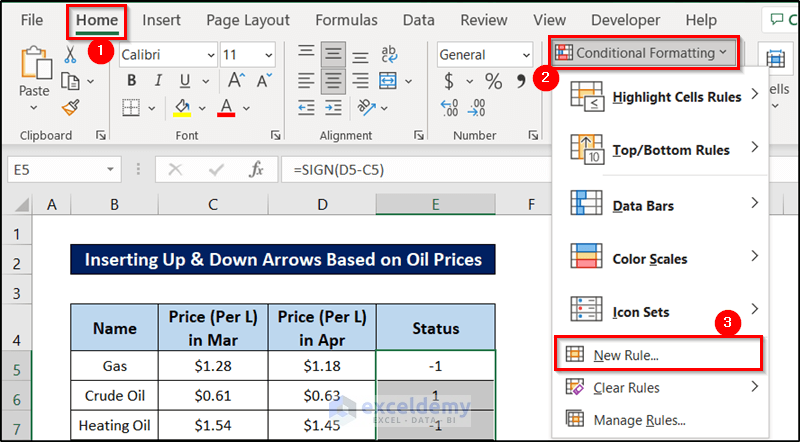Open the Paste options dropdown arrow
This screenshot has height=442, width=800.
click(x=34, y=108)
